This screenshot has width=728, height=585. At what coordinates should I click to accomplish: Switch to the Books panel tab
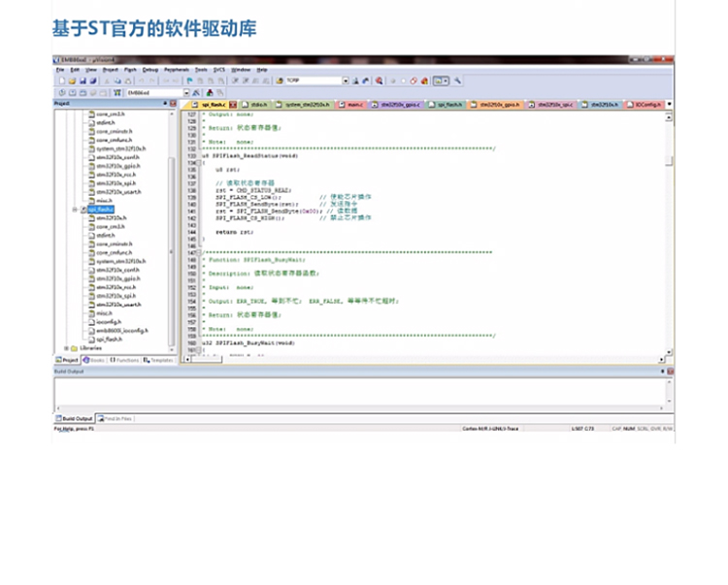(94, 360)
